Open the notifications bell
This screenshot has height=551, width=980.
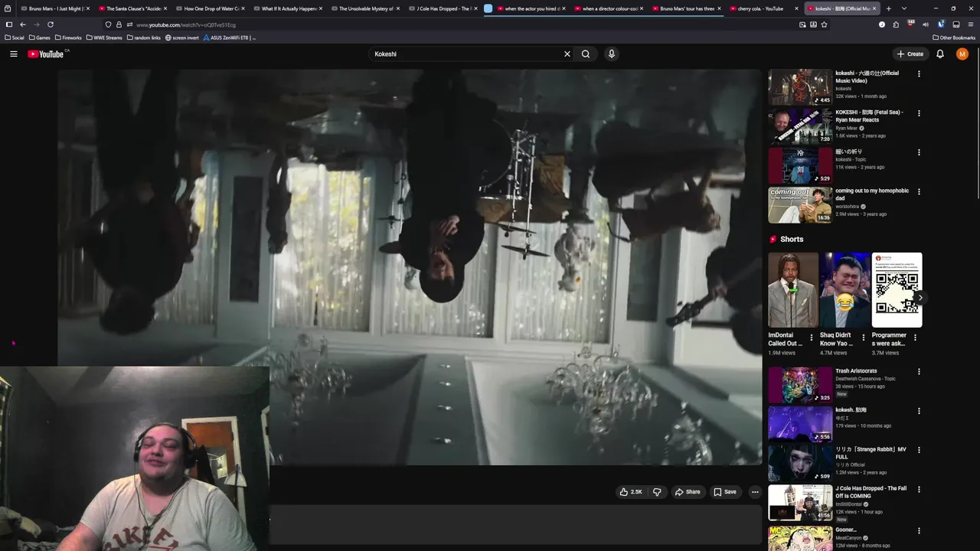[940, 54]
